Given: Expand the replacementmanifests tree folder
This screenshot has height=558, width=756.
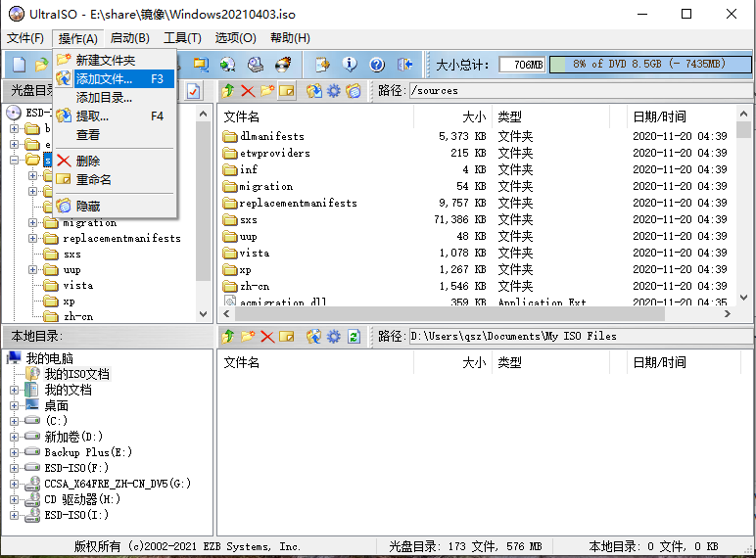Looking at the screenshot, I should [32, 238].
